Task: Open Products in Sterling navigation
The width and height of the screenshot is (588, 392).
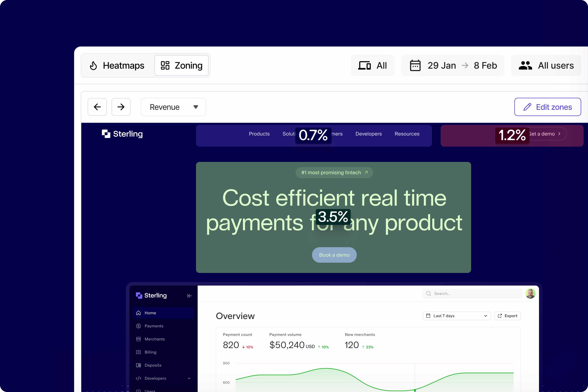Action: click(259, 134)
